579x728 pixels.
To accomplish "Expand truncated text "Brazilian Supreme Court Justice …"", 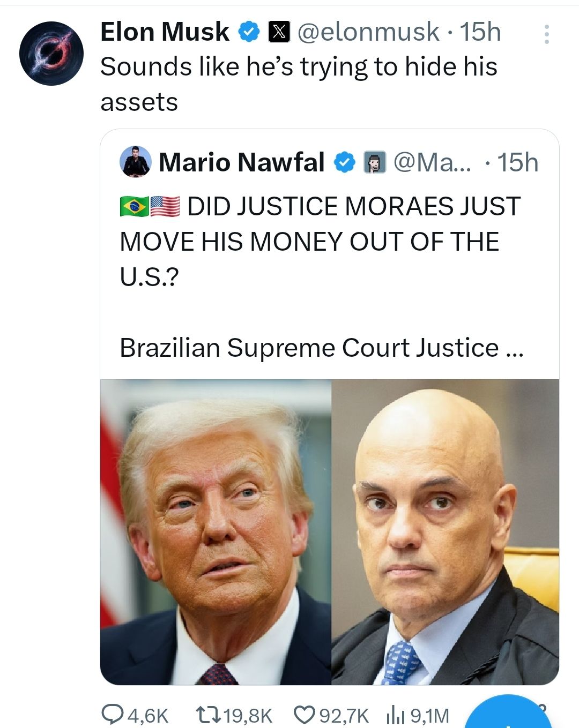I will tap(322, 348).
